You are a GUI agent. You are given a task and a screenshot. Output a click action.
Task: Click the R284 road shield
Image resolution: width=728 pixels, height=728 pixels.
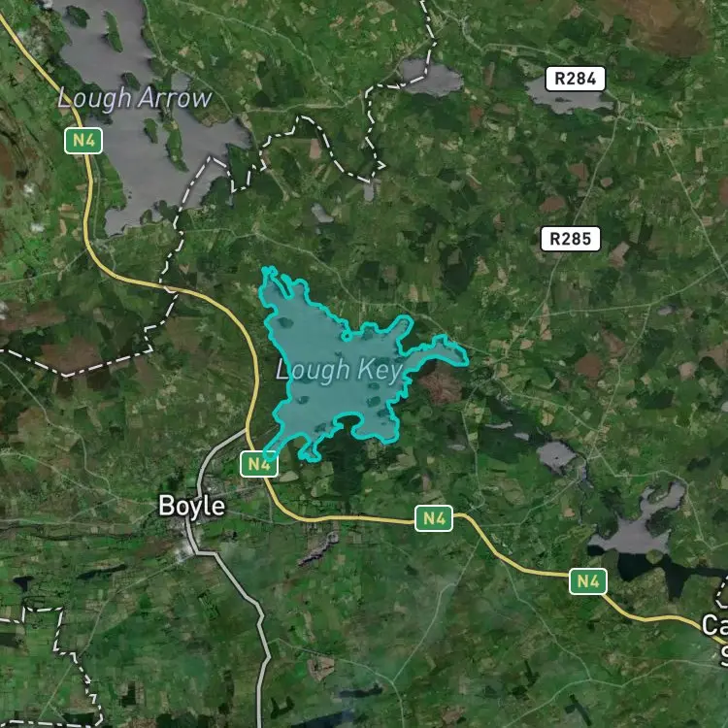pyautogui.click(x=576, y=79)
